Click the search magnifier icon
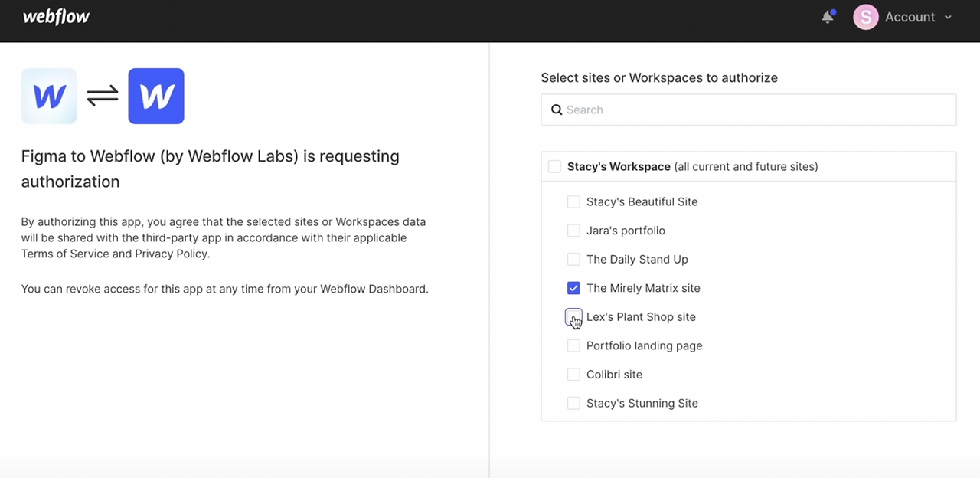Screen dimensions: 980x478 click(557, 110)
